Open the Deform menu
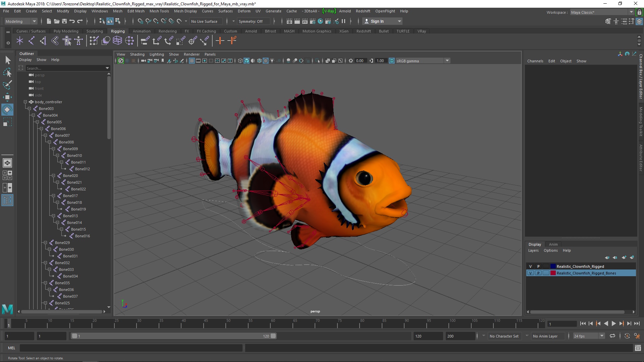The image size is (644, 362). 244,11
